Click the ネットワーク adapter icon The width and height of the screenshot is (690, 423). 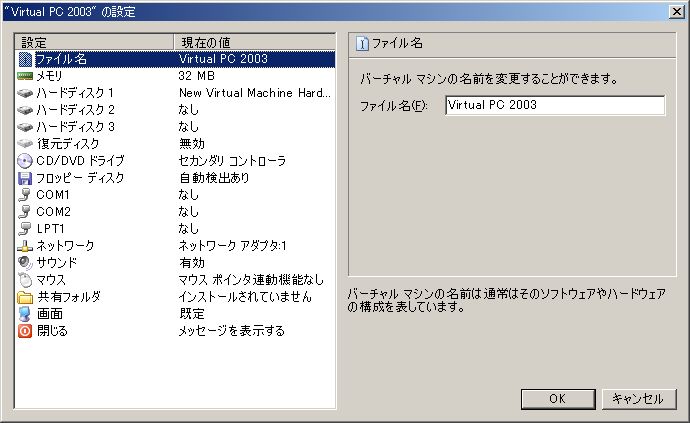pyautogui.click(x=26, y=246)
